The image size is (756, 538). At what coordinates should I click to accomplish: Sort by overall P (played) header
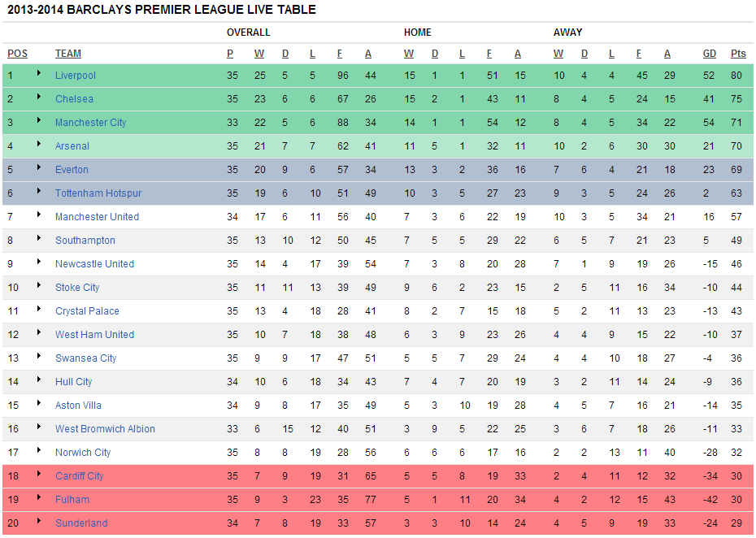230,54
